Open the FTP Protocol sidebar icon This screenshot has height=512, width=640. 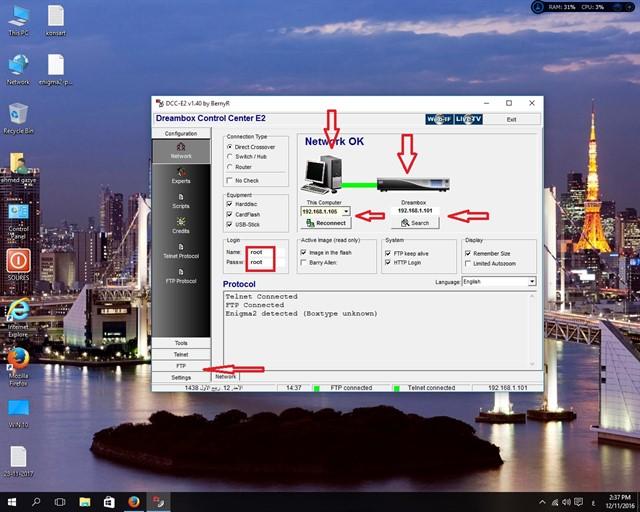pyautogui.click(x=181, y=272)
